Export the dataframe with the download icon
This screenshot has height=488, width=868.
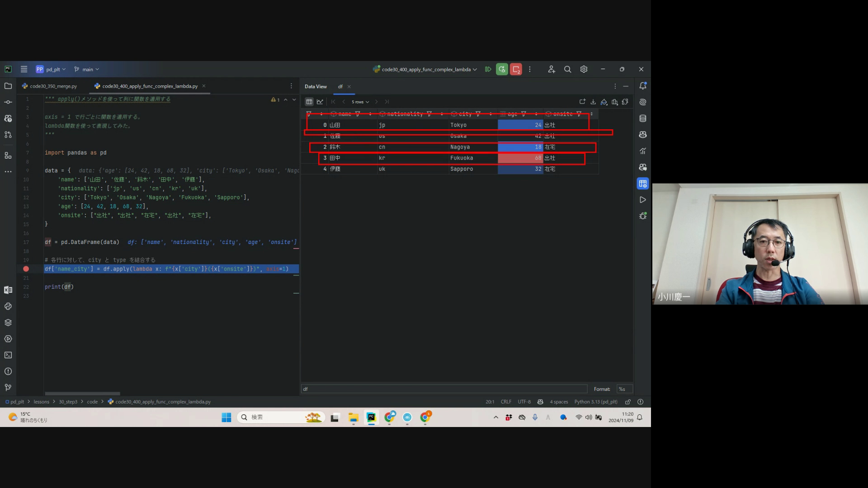coord(593,102)
